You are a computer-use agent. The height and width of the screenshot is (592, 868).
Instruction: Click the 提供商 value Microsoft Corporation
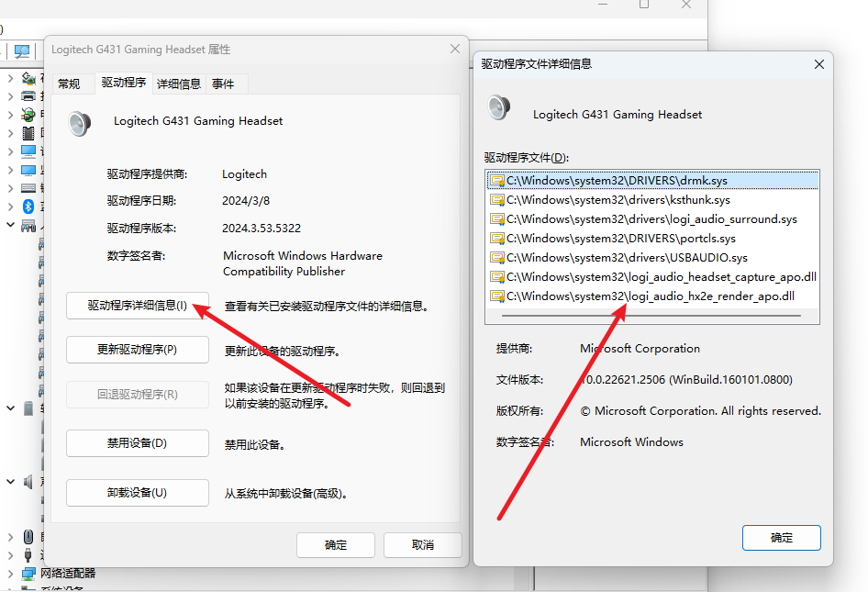(x=640, y=349)
